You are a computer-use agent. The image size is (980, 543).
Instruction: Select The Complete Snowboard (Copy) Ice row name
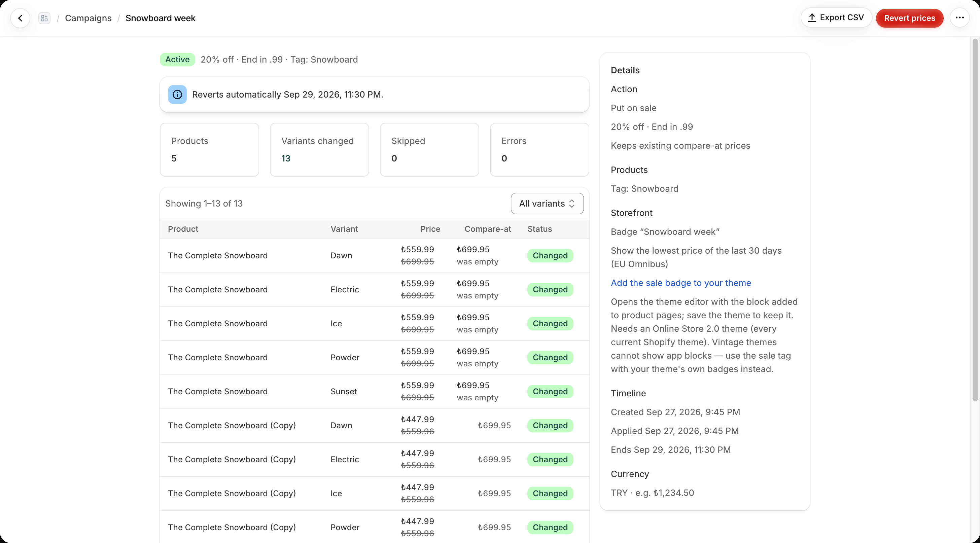click(232, 493)
